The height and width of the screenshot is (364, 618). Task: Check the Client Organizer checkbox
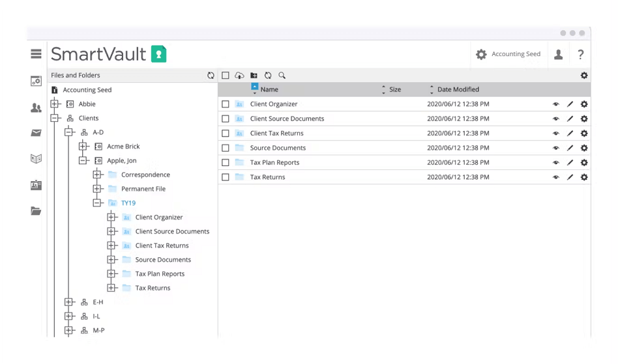(x=226, y=104)
